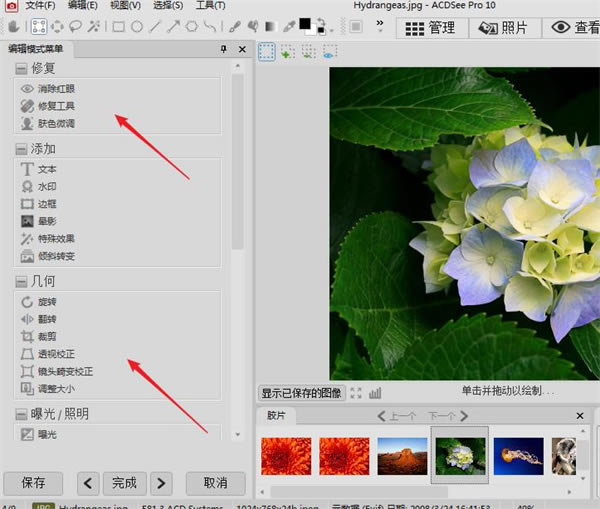Select the Eyedropper color picker tool
The image size is (600, 509).
point(289,26)
